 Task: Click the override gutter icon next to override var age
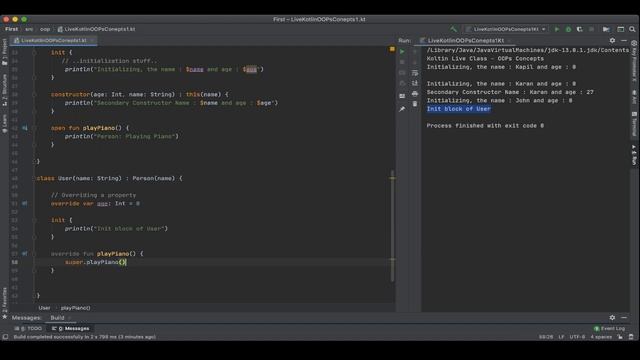coord(24,203)
